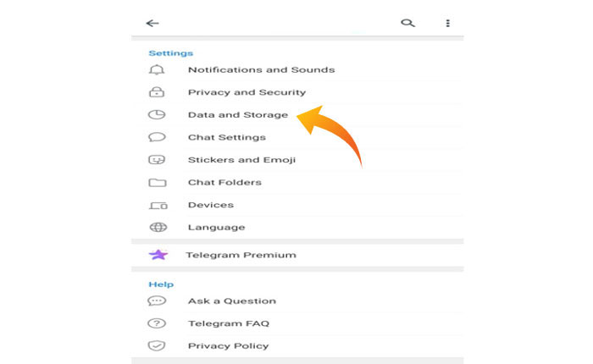Tap Ask a Question

(x=231, y=301)
